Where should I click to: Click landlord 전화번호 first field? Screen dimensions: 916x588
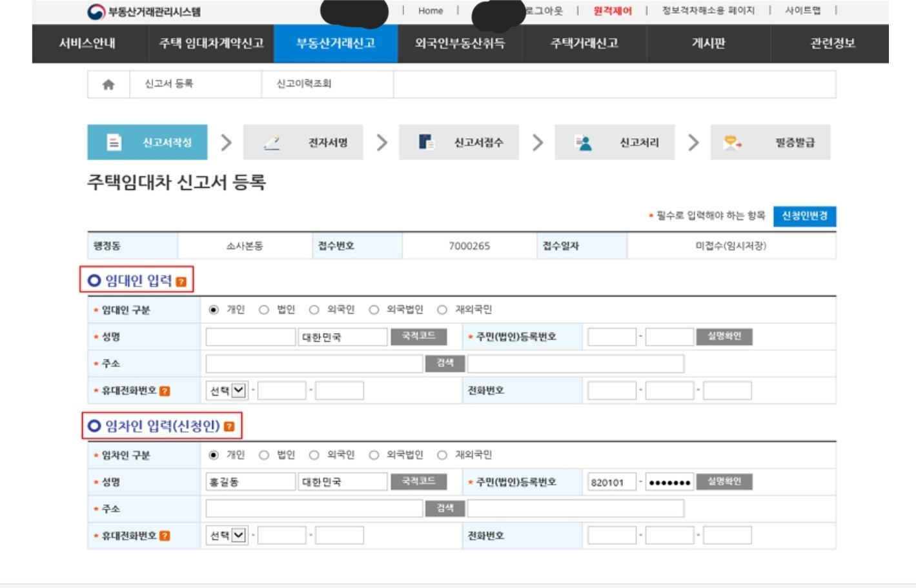click(612, 390)
